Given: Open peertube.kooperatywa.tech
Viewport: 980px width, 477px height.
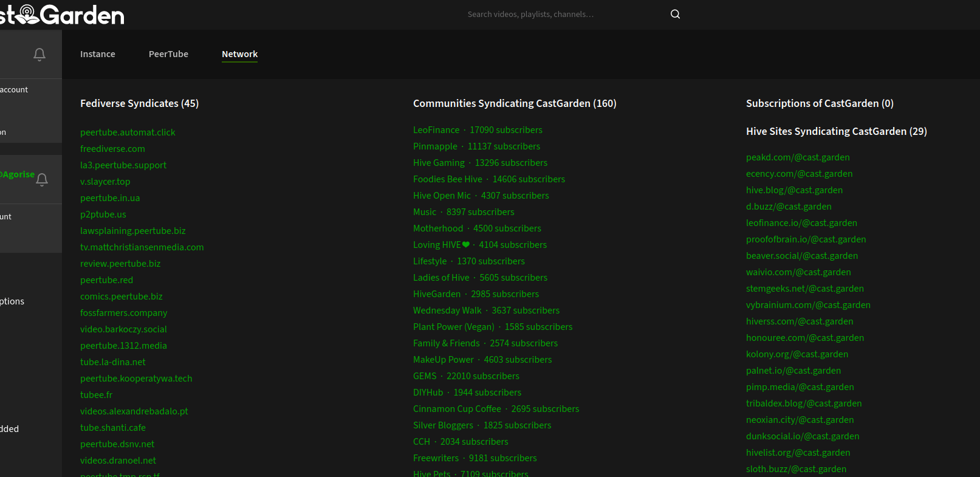Looking at the screenshot, I should [136, 379].
